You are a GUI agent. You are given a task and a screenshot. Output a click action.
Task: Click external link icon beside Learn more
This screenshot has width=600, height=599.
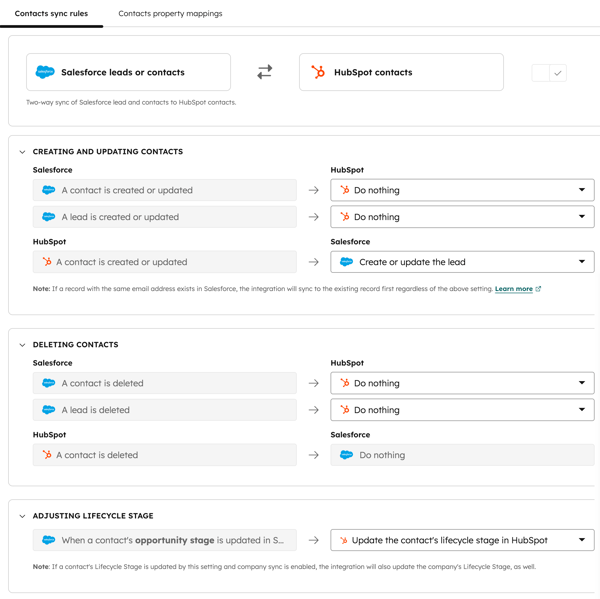[x=538, y=289]
